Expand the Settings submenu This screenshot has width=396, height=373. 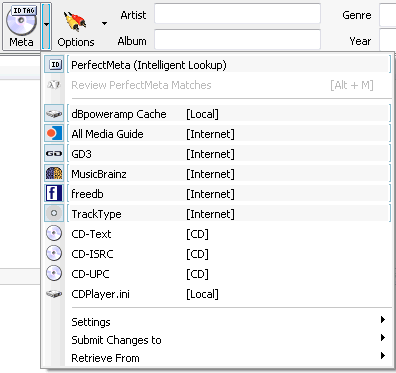[x=228, y=322]
